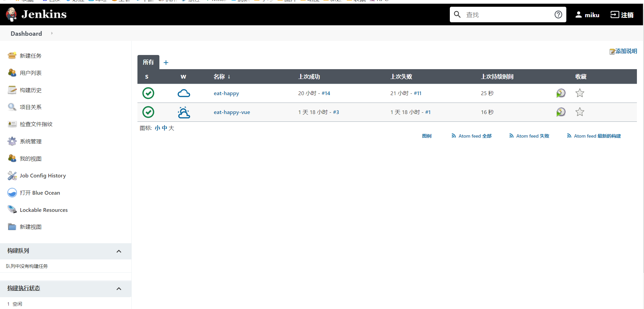Click the 新建视图 folder icon
644x309 pixels.
(12, 227)
